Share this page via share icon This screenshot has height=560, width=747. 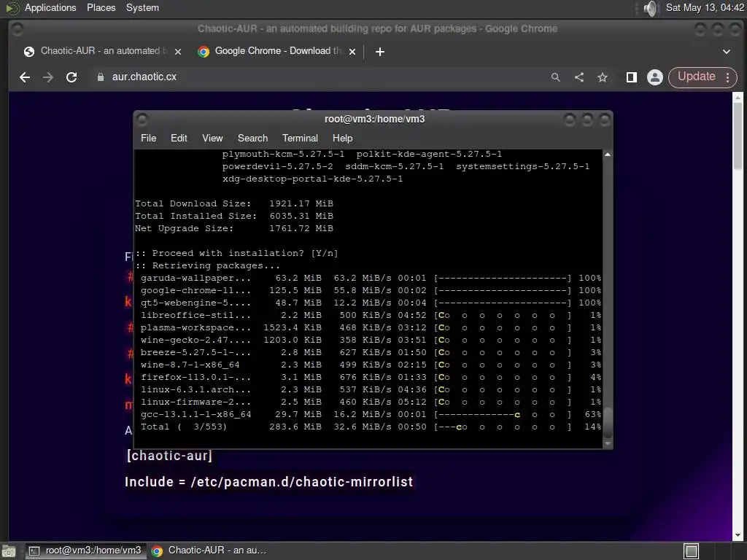pyautogui.click(x=579, y=77)
